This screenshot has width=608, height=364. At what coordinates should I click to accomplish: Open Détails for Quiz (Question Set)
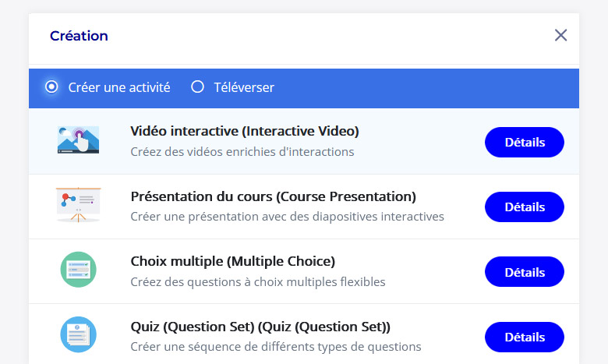pos(525,337)
